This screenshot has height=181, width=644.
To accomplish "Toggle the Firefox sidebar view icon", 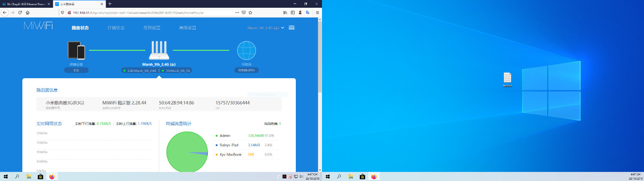I will tap(293, 12).
